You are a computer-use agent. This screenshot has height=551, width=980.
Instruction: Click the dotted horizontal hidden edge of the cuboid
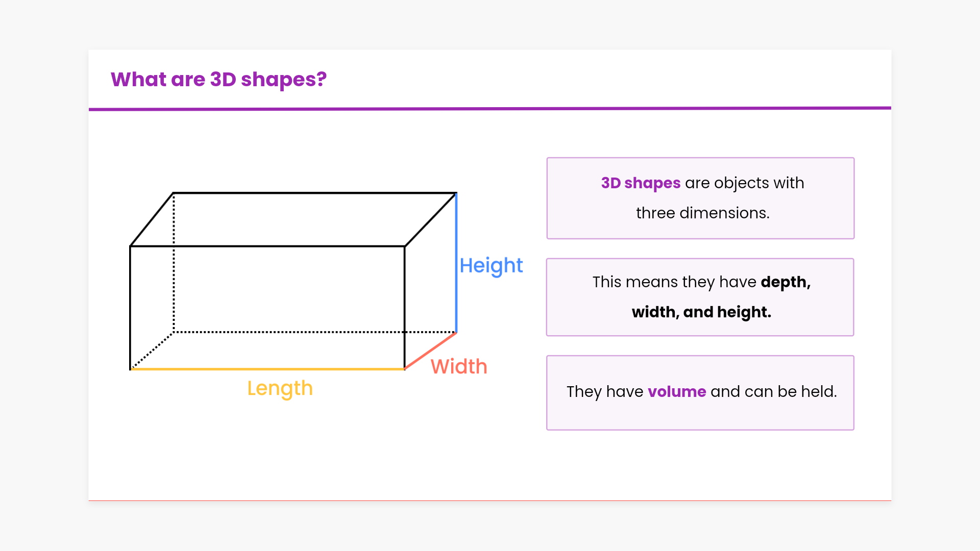pyautogui.click(x=286, y=332)
